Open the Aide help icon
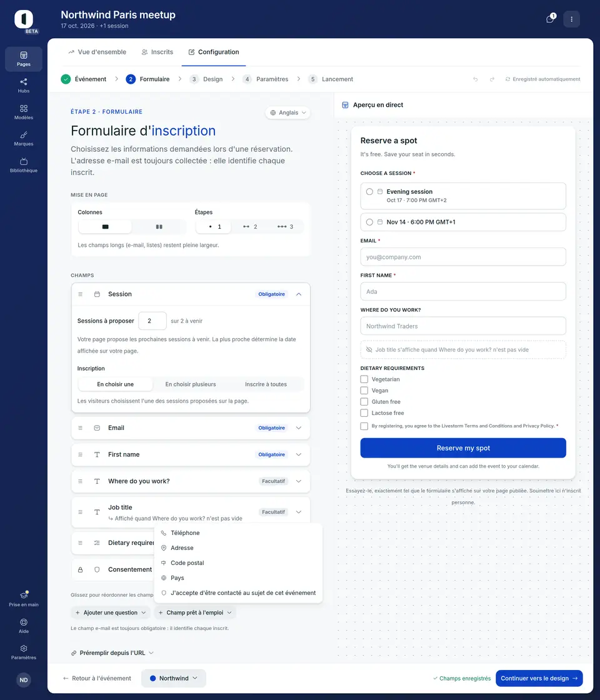Screen dimensions: 600x700 [x=24, y=622]
